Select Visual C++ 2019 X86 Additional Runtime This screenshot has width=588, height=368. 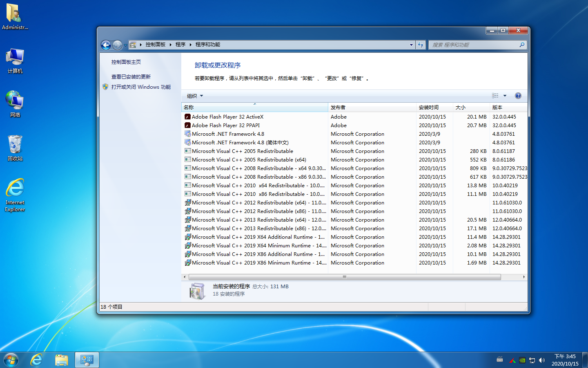pyautogui.click(x=258, y=254)
